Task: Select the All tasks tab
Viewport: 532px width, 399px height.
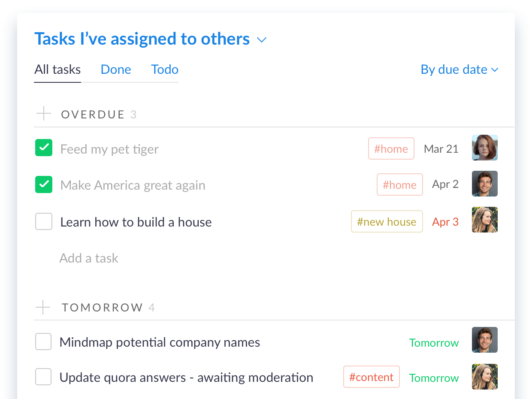Action: tap(57, 70)
